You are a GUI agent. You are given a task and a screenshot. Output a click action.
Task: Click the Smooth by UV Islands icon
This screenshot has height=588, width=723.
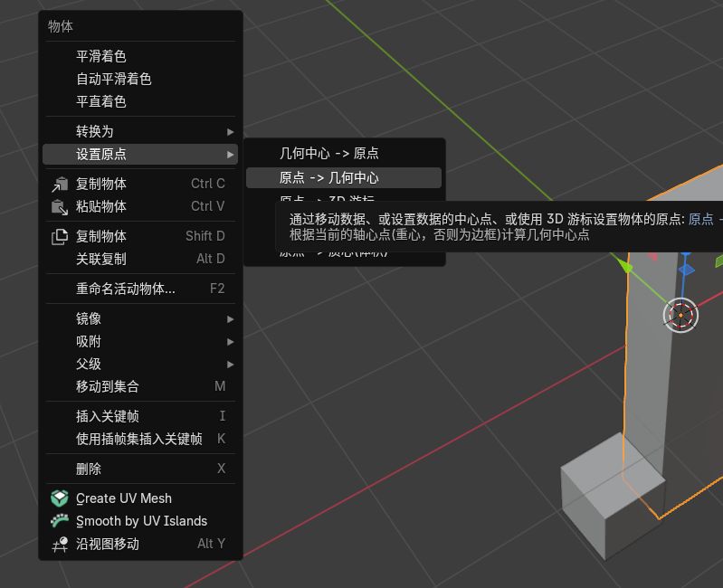tap(60, 521)
